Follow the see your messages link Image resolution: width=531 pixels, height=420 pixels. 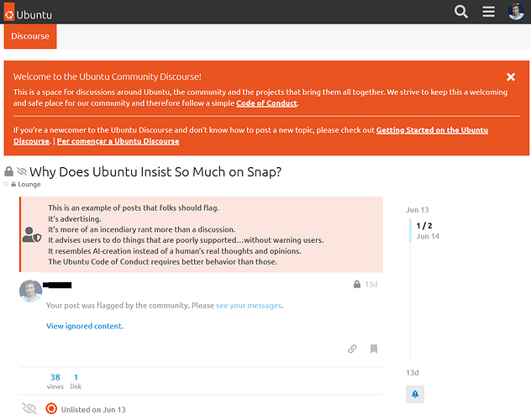249,306
